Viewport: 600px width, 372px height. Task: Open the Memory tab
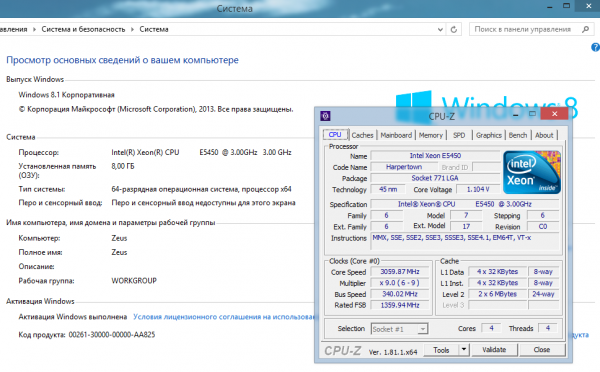pyautogui.click(x=430, y=135)
